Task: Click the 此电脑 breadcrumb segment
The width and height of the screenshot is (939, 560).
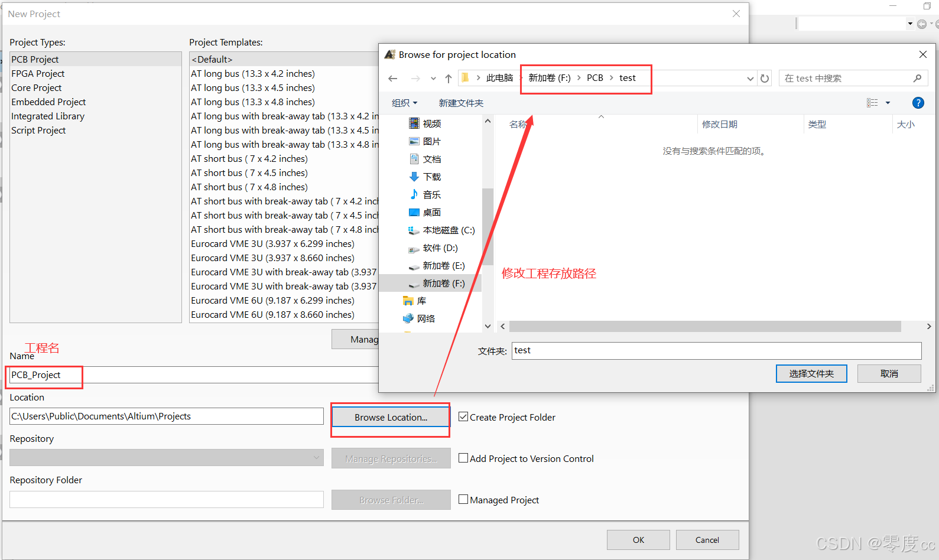Action: point(499,78)
